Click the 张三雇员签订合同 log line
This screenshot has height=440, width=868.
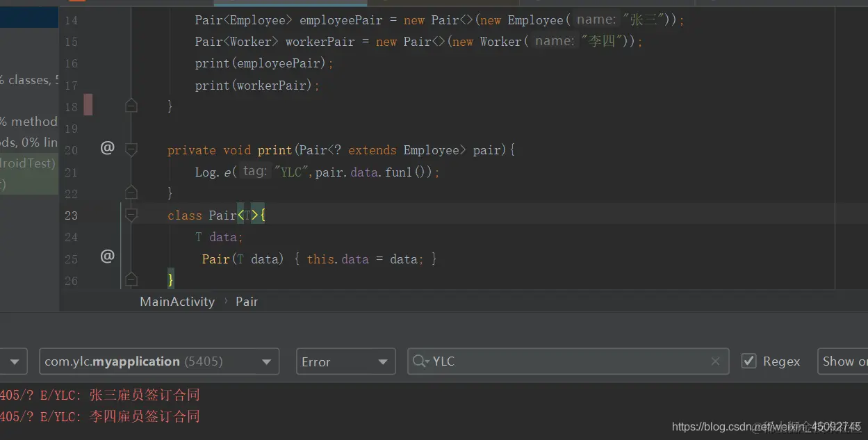(100, 395)
